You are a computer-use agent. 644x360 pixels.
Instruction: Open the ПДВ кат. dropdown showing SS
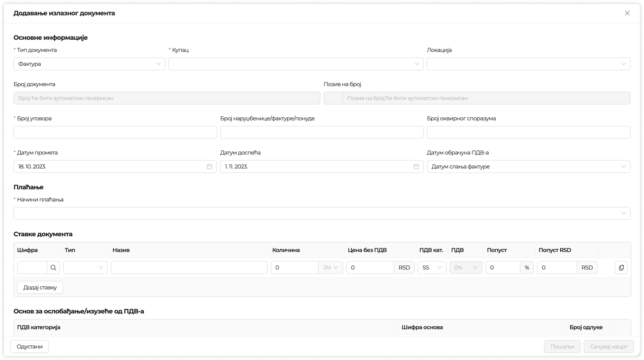(432, 268)
